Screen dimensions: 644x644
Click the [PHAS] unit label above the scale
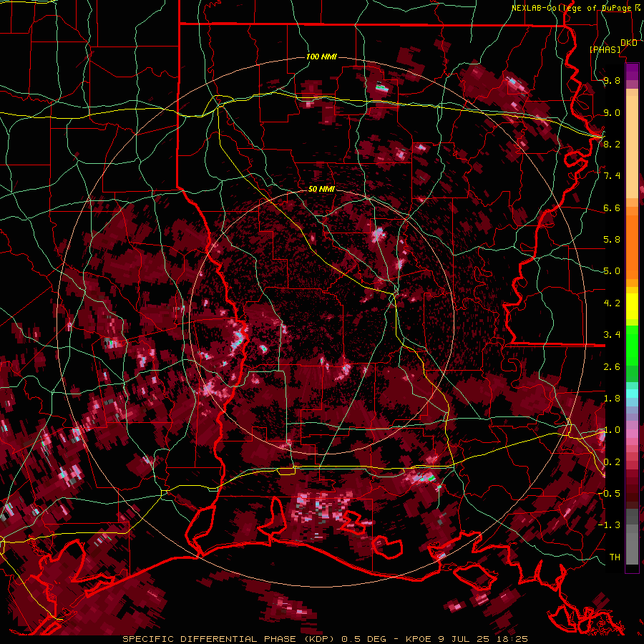605,49
